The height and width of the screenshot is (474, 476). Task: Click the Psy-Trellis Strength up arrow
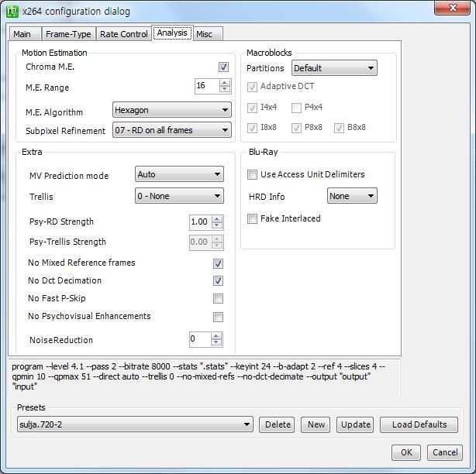[217, 239]
